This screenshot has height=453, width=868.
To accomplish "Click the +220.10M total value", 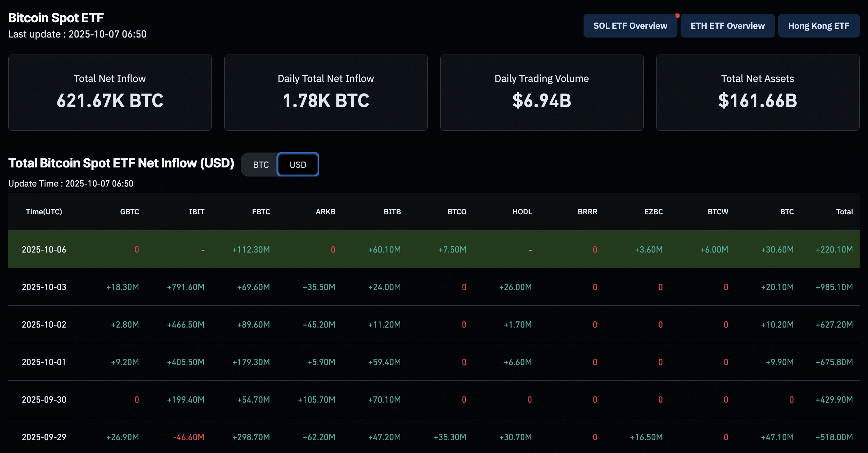I will 834,250.
